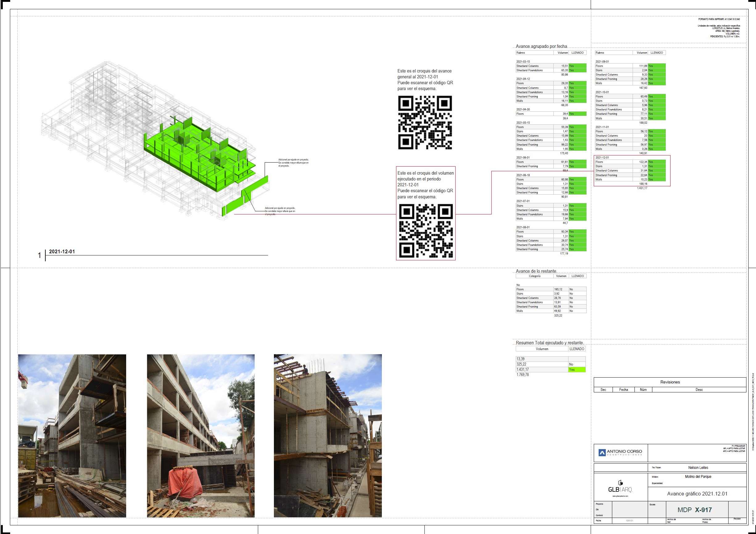Click the Nelson Leites name field
Viewport: 756px width, 534px height.
click(698, 467)
